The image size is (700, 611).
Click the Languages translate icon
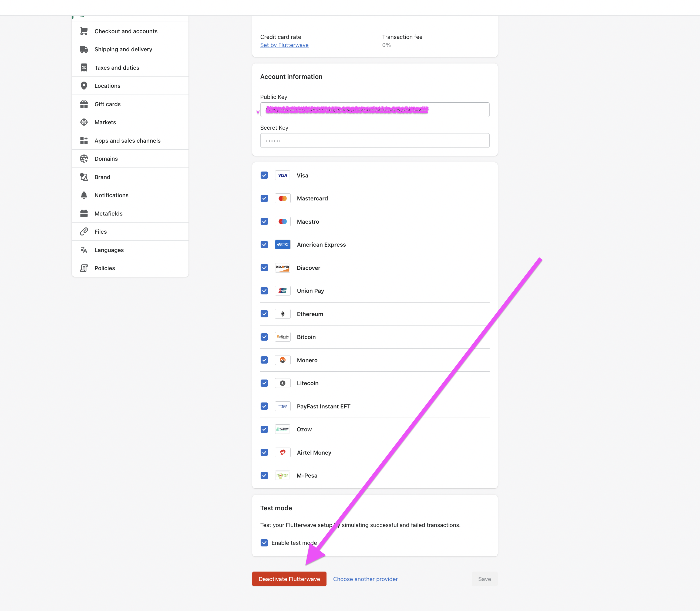click(84, 250)
